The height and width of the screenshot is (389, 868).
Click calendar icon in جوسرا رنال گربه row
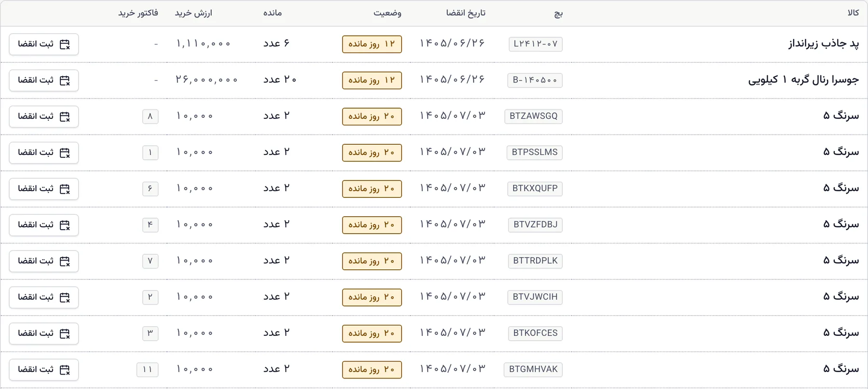point(65,81)
